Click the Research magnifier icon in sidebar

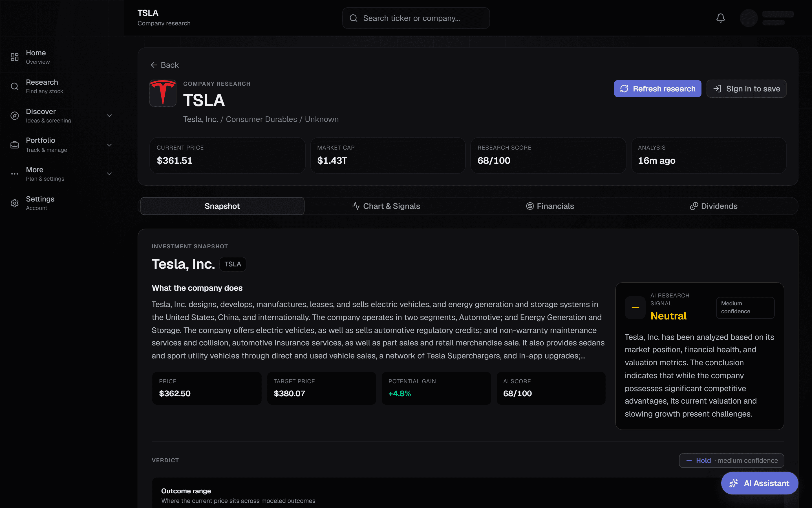point(14,86)
